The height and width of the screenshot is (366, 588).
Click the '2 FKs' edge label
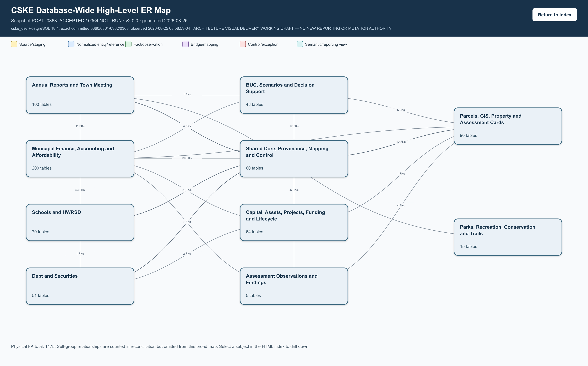coord(187,254)
